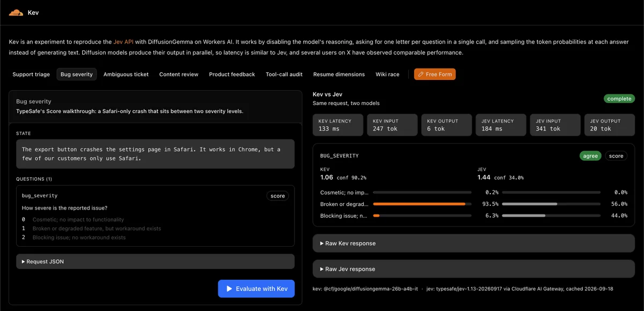Click Jev gray bar showing 56.0%

[x=530, y=204]
